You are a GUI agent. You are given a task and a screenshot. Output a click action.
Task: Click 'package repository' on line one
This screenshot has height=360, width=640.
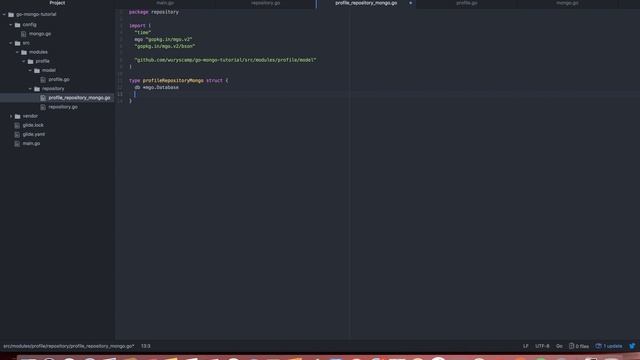pyautogui.click(x=154, y=12)
